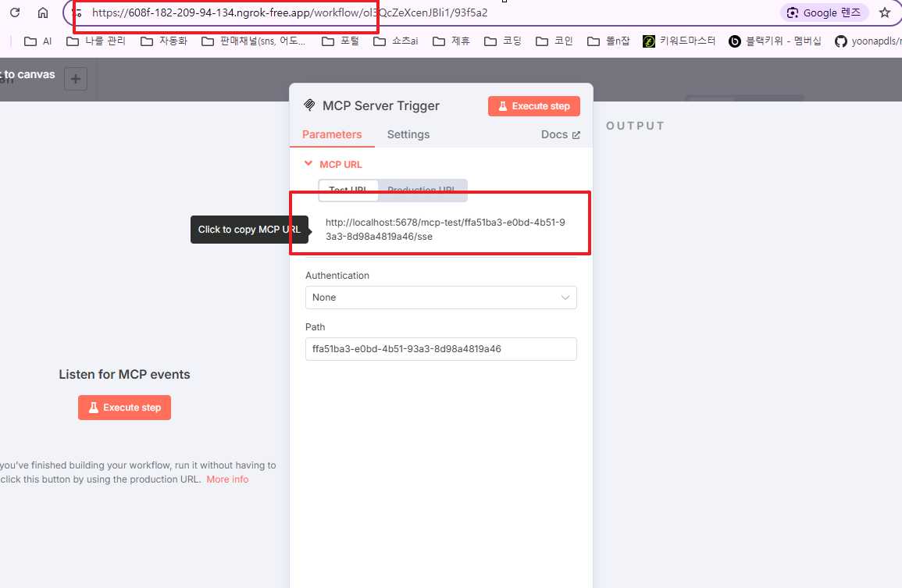Go to the browser home icon
The height and width of the screenshot is (588, 902).
pos(43,12)
